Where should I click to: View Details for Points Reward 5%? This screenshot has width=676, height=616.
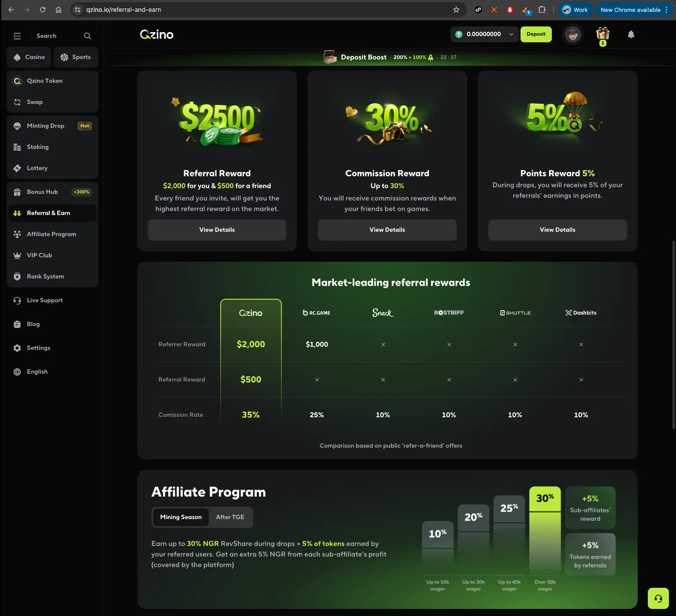click(558, 230)
